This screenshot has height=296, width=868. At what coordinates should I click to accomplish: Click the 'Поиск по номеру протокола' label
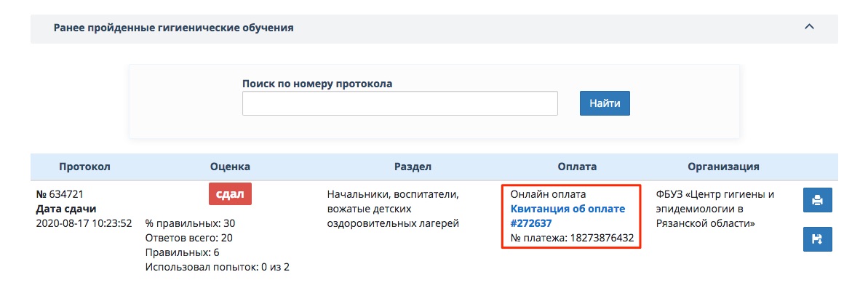(317, 83)
